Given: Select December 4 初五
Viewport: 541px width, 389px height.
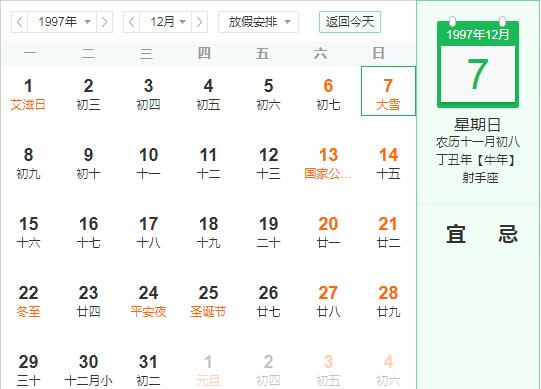Looking at the screenshot, I should [x=208, y=94].
